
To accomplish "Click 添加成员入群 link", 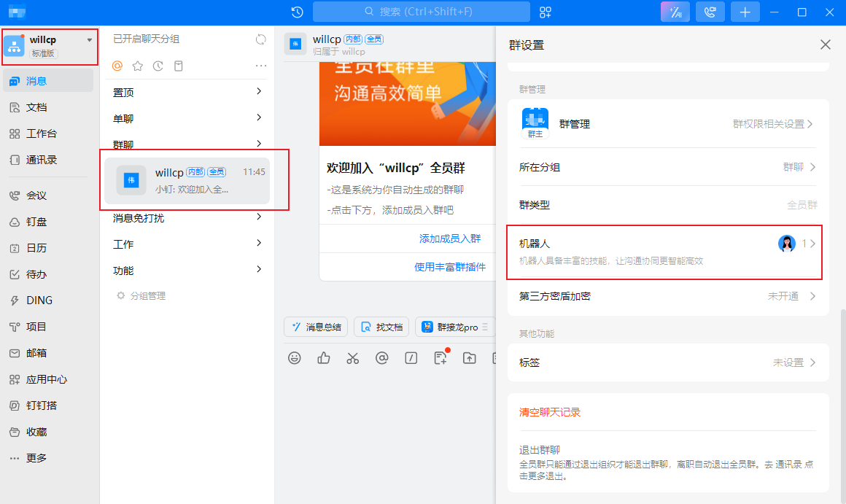I will pos(450,239).
